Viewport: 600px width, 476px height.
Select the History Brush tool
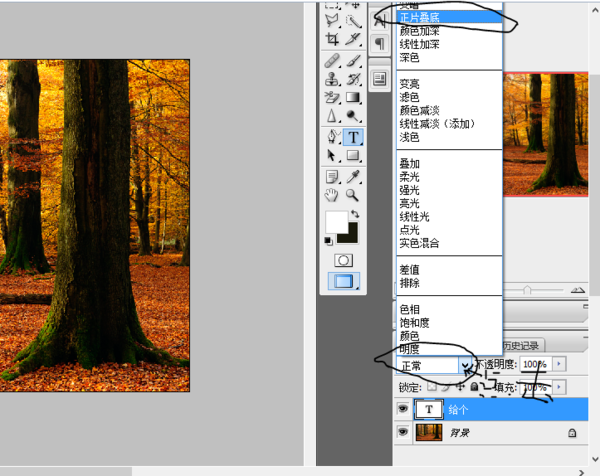tap(353, 79)
